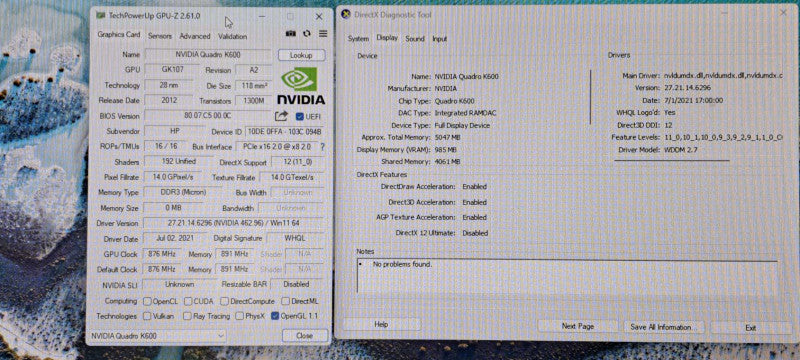The image size is (800, 360).
Task: Toggle the DirectCompute checkbox
Action: tap(224, 301)
